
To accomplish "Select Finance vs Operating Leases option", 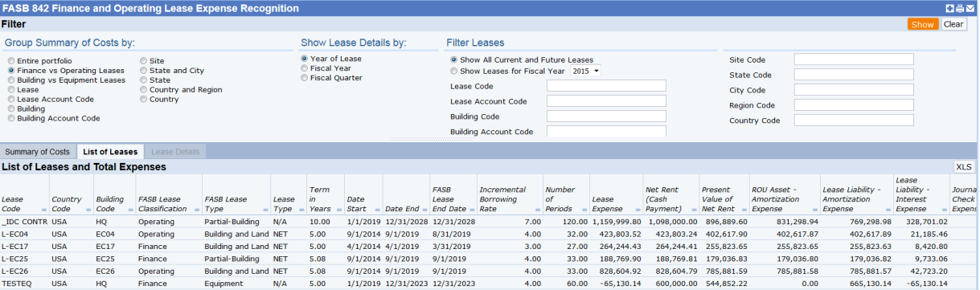I will click(10, 71).
